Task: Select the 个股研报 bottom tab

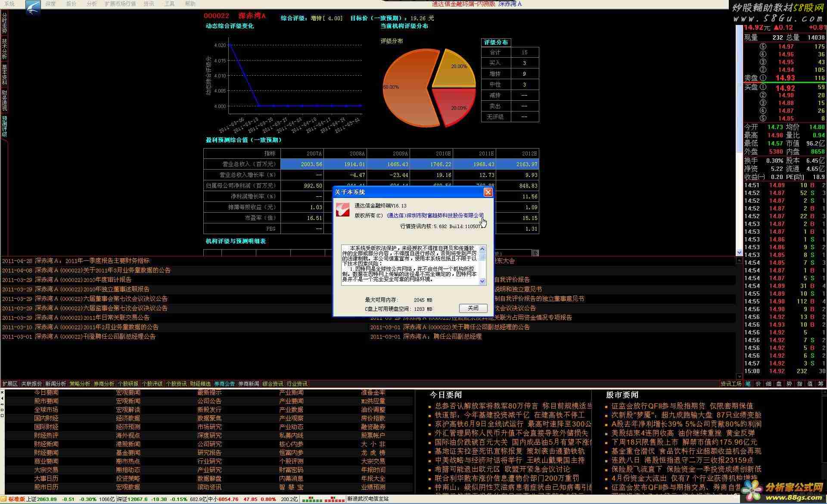Action: tap(128, 384)
